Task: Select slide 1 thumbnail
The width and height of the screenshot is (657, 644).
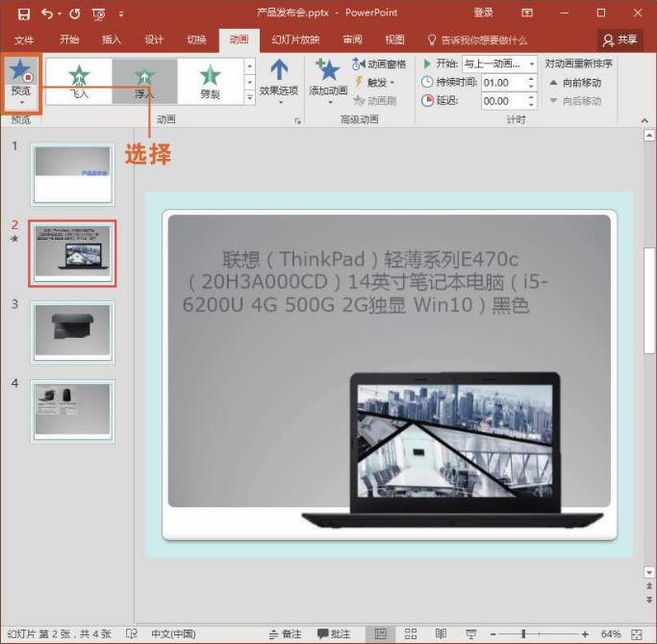Action: coord(72,174)
